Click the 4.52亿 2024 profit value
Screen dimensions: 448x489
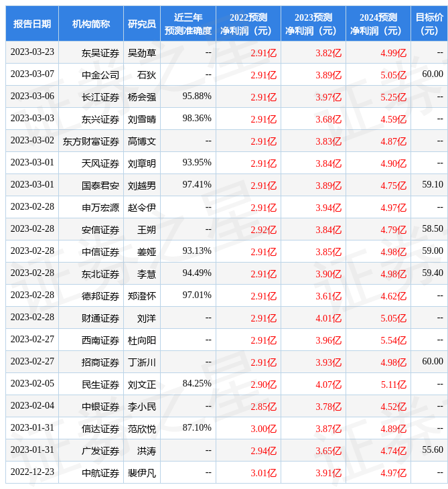pos(394,407)
